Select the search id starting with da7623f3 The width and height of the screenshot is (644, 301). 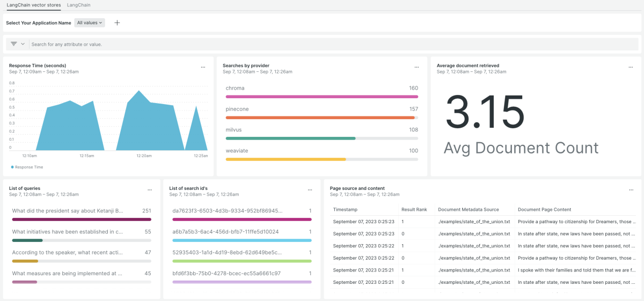[227, 211]
